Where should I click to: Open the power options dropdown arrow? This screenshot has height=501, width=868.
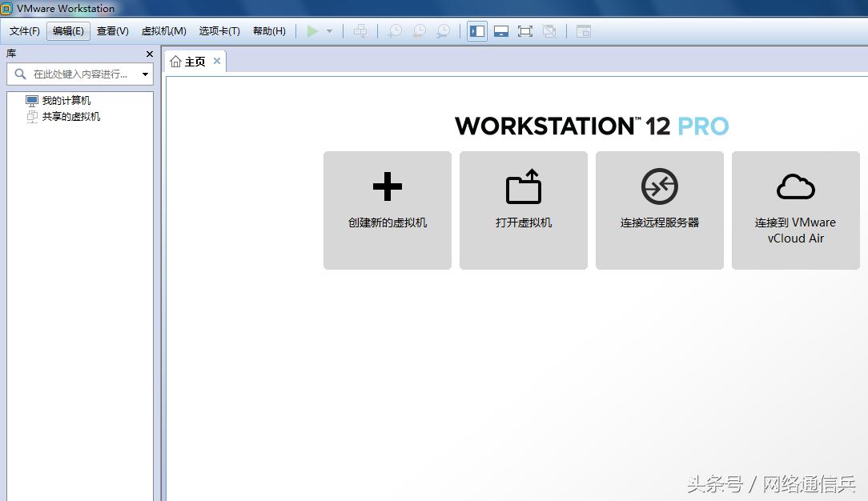pos(329,31)
